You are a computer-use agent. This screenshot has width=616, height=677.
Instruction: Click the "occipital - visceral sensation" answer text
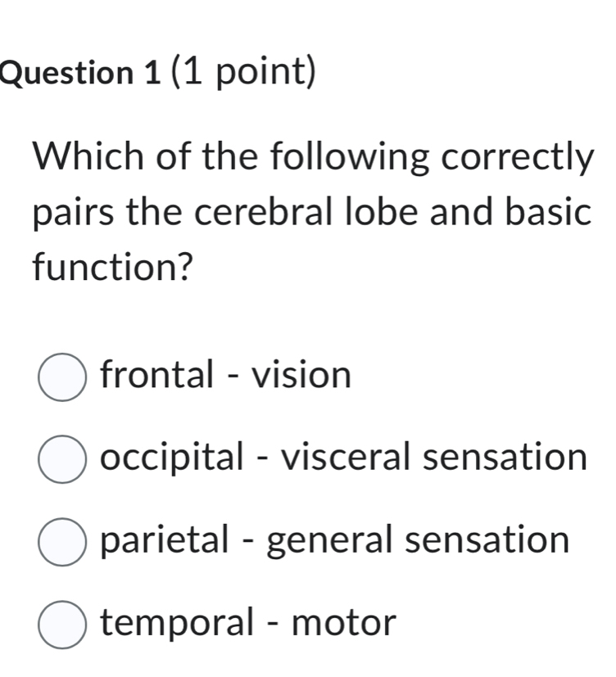pyautogui.click(x=344, y=458)
